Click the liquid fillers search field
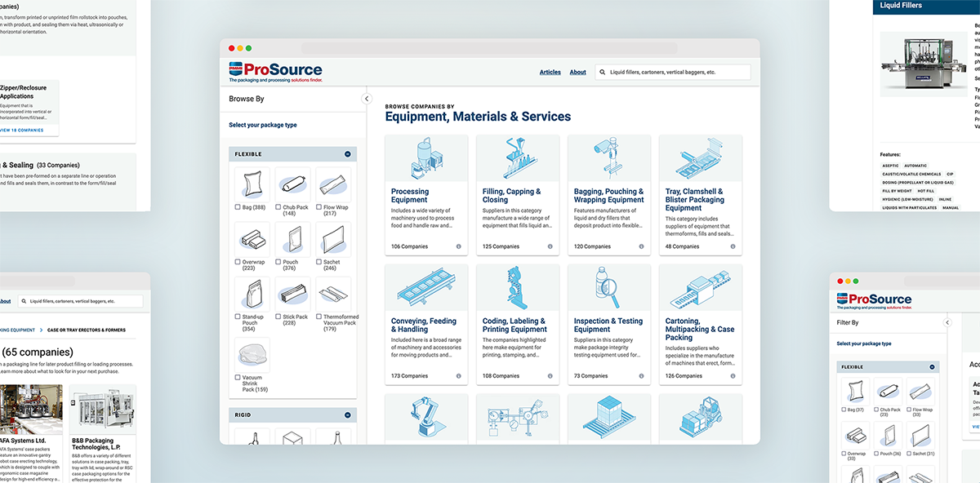Viewport: 980px width, 483px height. 676,73
